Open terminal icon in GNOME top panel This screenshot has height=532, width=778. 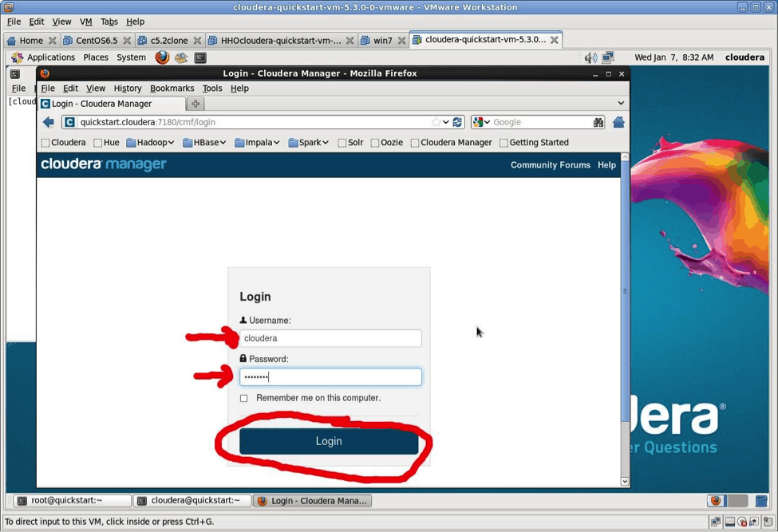coord(200,57)
